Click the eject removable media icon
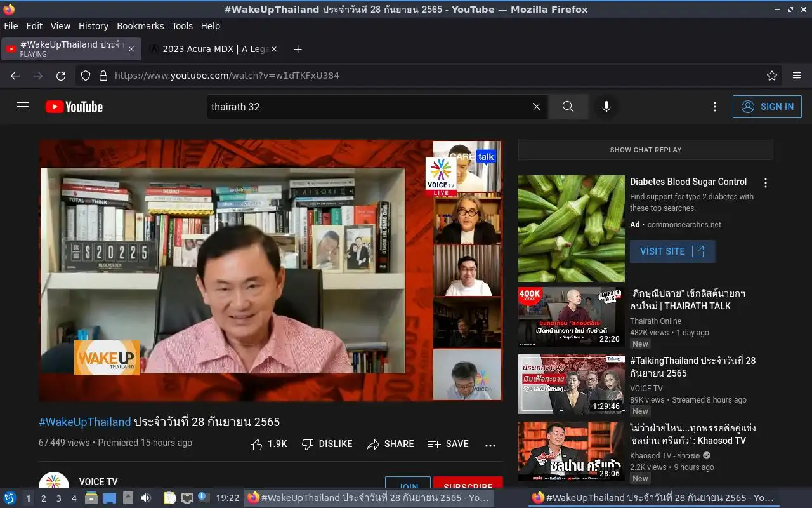This screenshot has height=508, width=812. (128, 498)
